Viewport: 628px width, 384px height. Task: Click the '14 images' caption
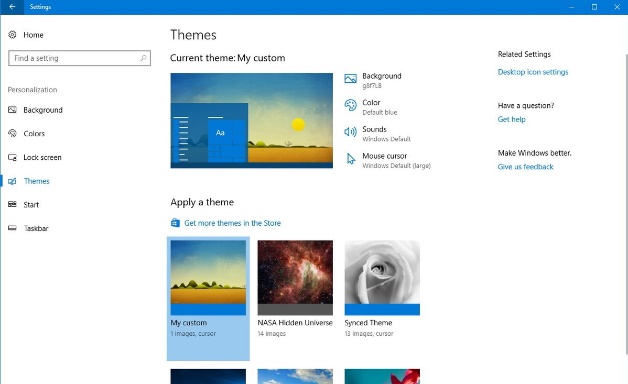(x=272, y=334)
